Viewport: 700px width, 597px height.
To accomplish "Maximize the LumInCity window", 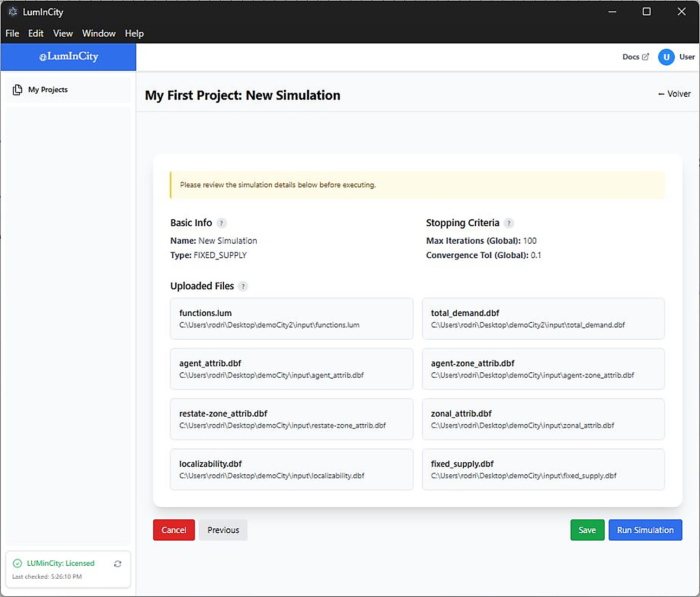I will pos(647,12).
